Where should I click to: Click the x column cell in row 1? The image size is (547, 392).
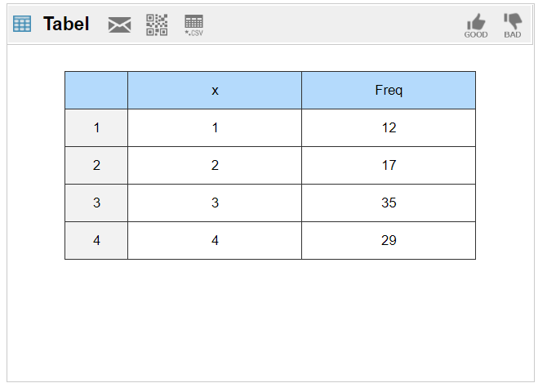[215, 128]
